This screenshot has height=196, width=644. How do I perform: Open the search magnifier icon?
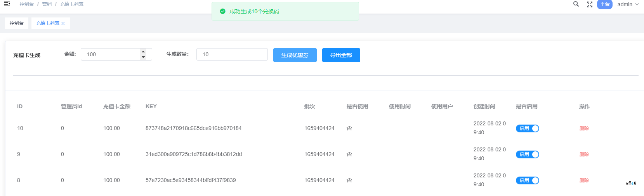click(x=576, y=4)
